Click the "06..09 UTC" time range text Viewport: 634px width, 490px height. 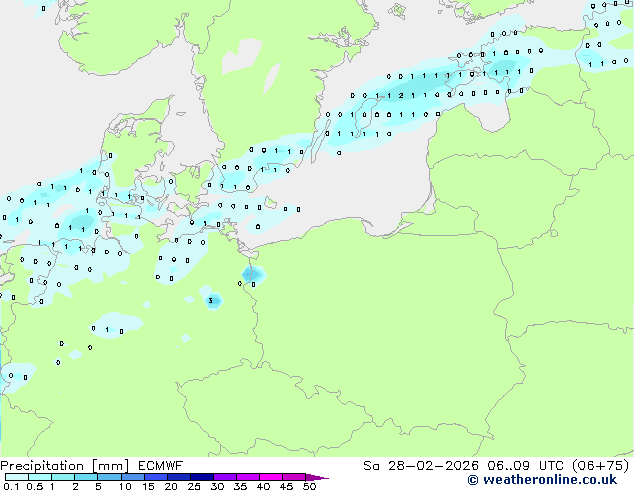(x=525, y=466)
